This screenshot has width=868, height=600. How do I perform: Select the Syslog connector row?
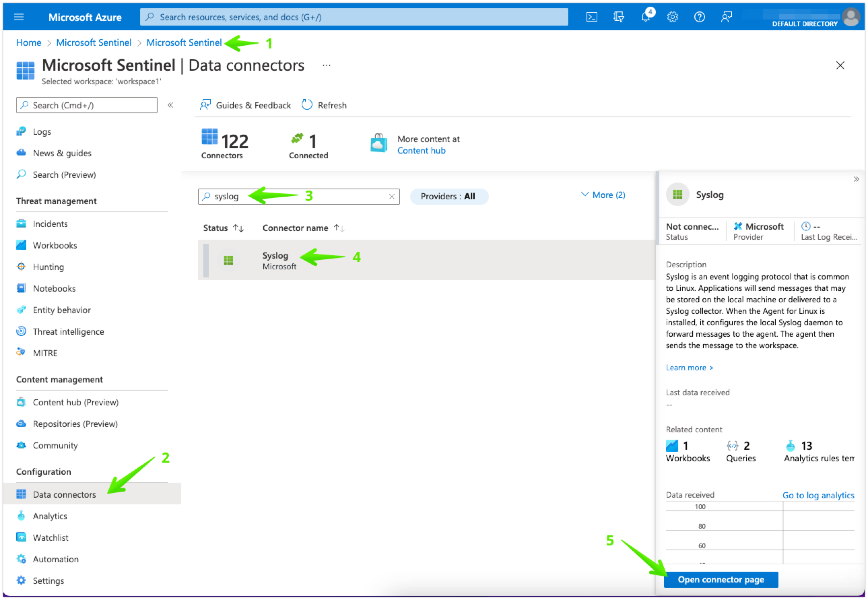point(427,260)
